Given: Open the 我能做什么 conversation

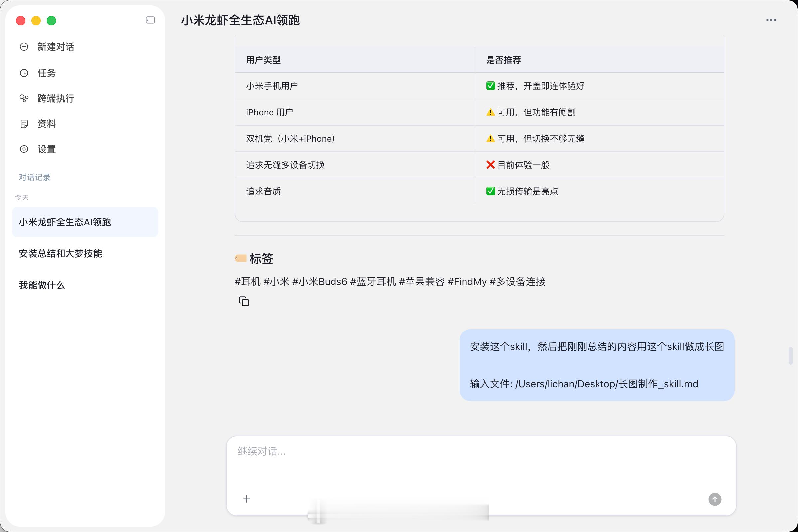Looking at the screenshot, I should [x=41, y=285].
